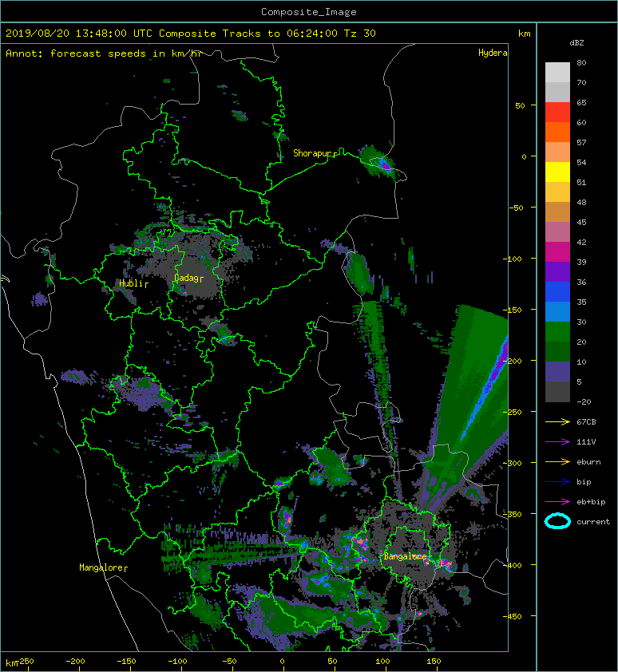The height and width of the screenshot is (672, 618).
Task: Click the cyan ellipse 'current' symbol
Action: point(557,521)
